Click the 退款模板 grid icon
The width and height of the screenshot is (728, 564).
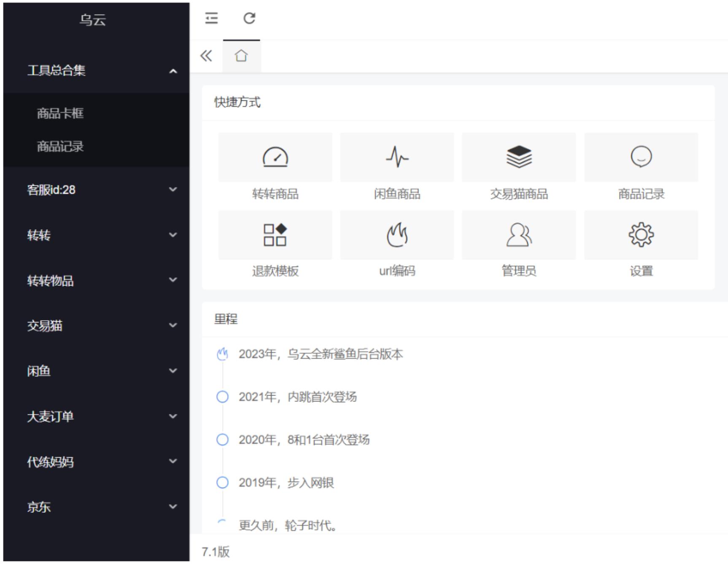pos(275,235)
